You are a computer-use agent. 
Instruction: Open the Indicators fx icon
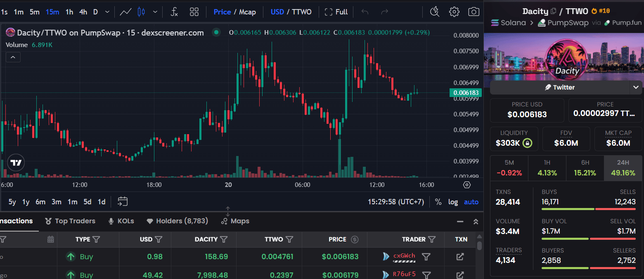click(x=174, y=12)
